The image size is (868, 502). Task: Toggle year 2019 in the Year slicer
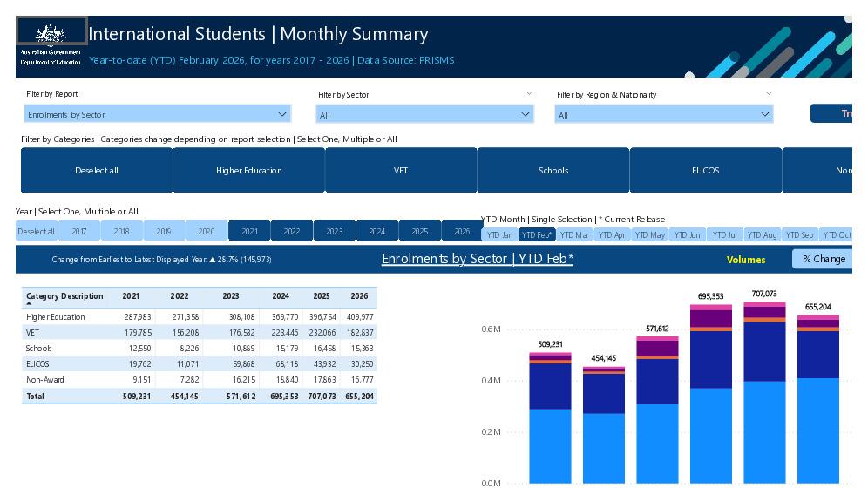tap(164, 231)
